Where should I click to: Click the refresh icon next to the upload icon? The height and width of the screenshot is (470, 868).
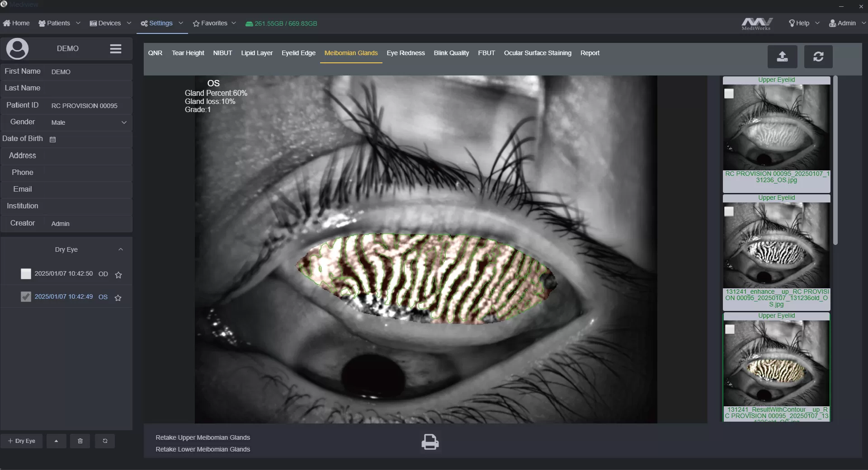tap(819, 56)
